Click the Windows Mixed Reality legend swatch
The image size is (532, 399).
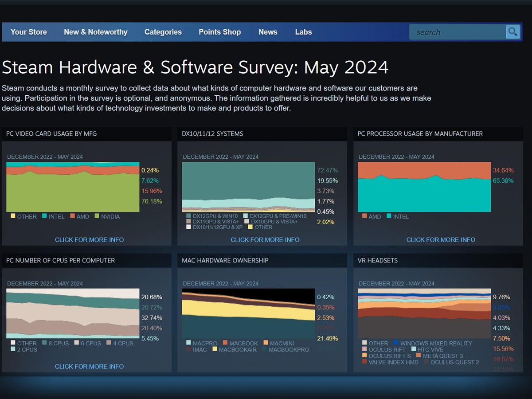coord(395,343)
